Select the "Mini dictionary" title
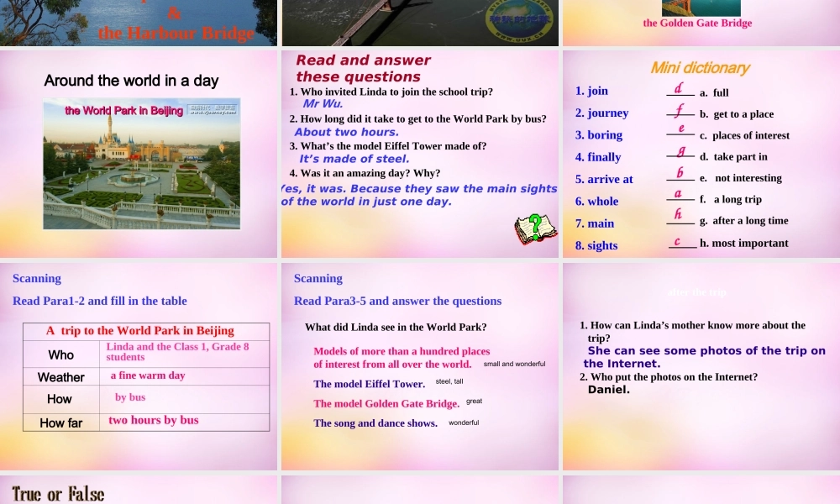 pos(700,67)
